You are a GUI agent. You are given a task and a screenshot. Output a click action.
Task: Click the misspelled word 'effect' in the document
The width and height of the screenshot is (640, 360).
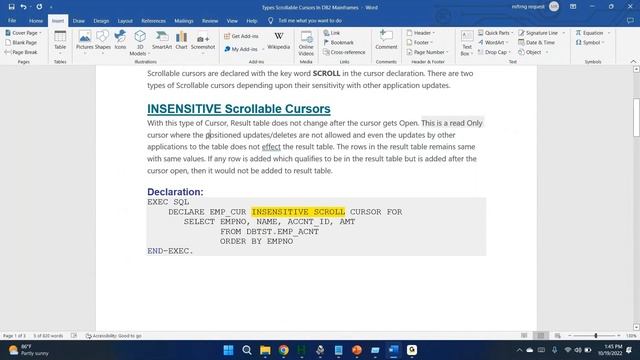point(271,147)
